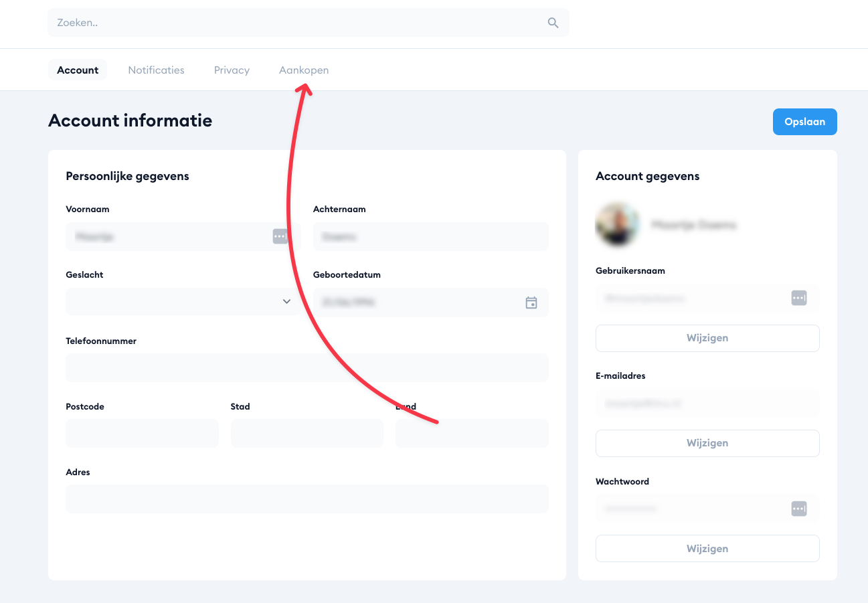Open the calendar picker for Geboortedatum
Image resolution: width=868 pixels, height=603 pixels.
pos(531,303)
